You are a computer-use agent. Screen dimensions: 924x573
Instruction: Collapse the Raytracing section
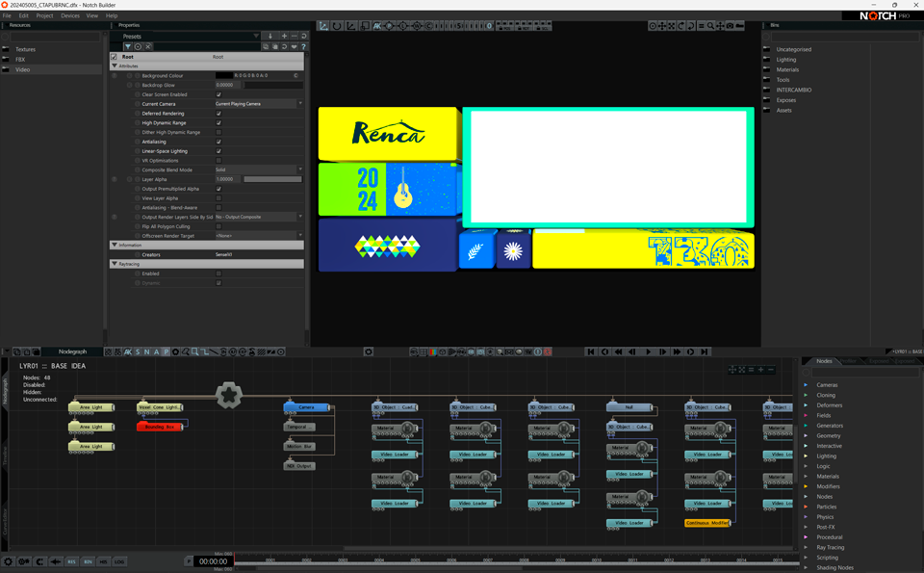coord(115,264)
